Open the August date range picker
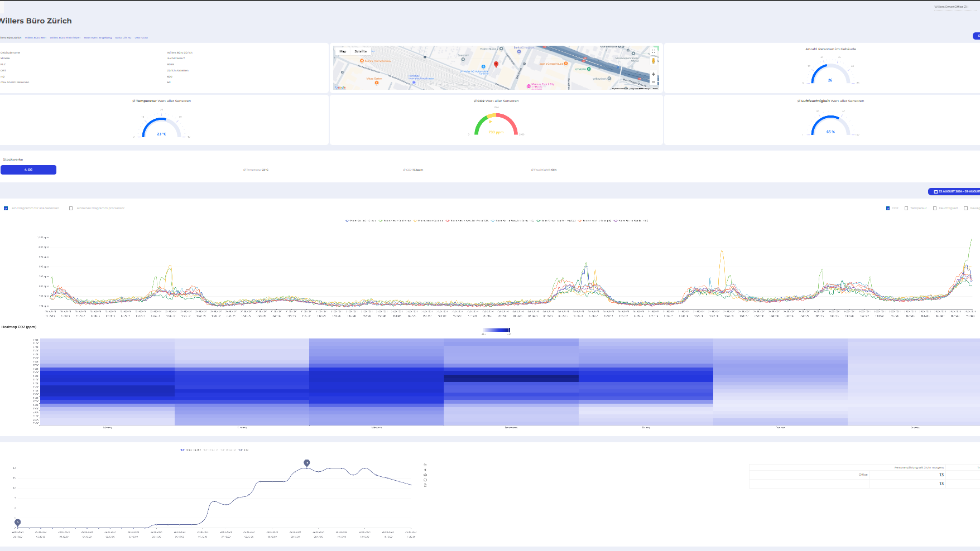980x551 pixels. coord(954,191)
